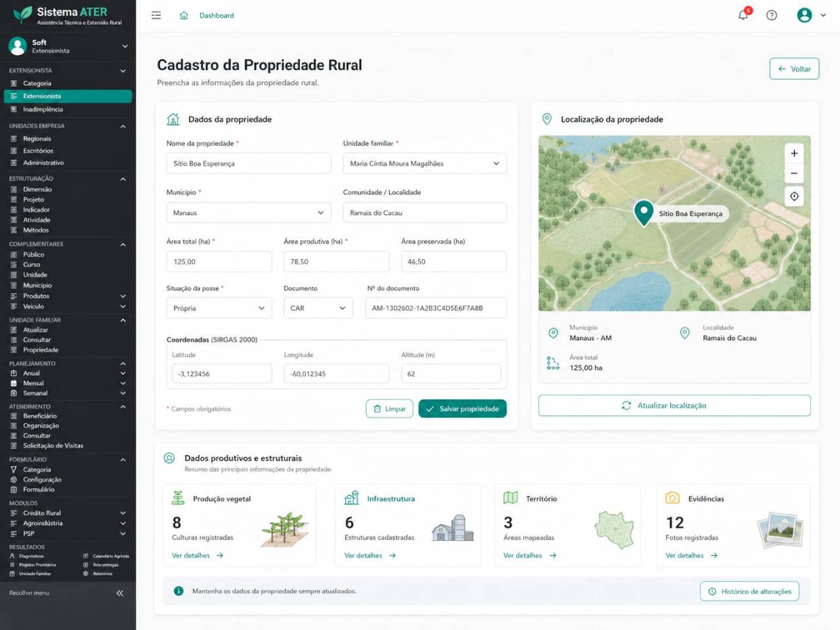This screenshot has height=630, width=840.
Task: Click the Evidências camera icon
Action: pos(673,498)
